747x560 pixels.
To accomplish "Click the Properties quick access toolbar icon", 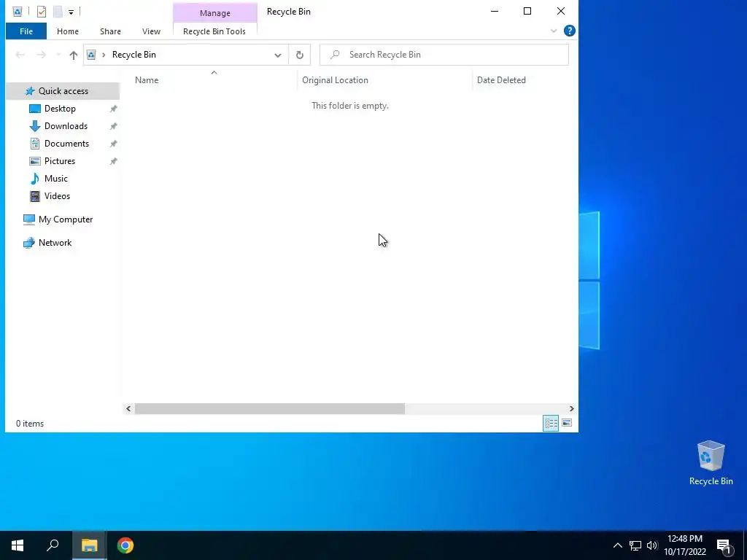I will point(42,12).
